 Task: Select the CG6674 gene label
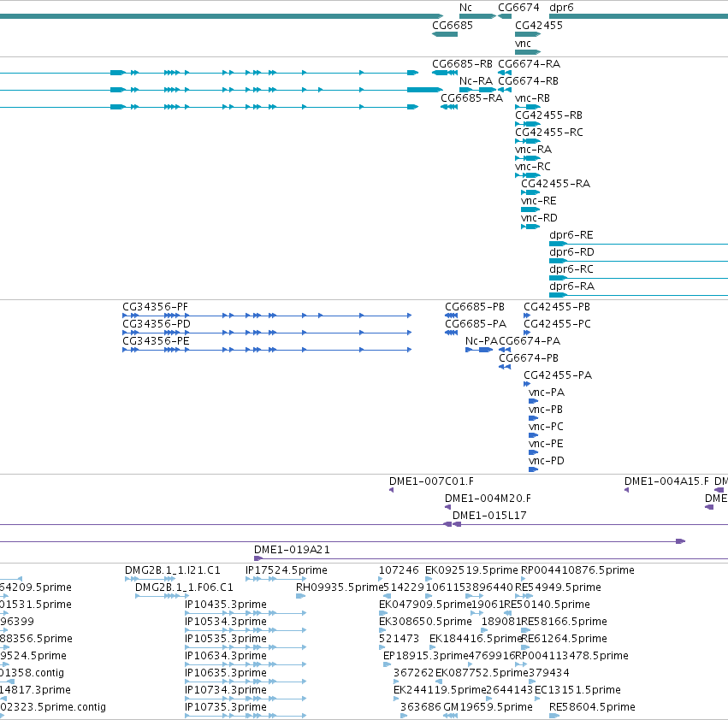(x=518, y=8)
